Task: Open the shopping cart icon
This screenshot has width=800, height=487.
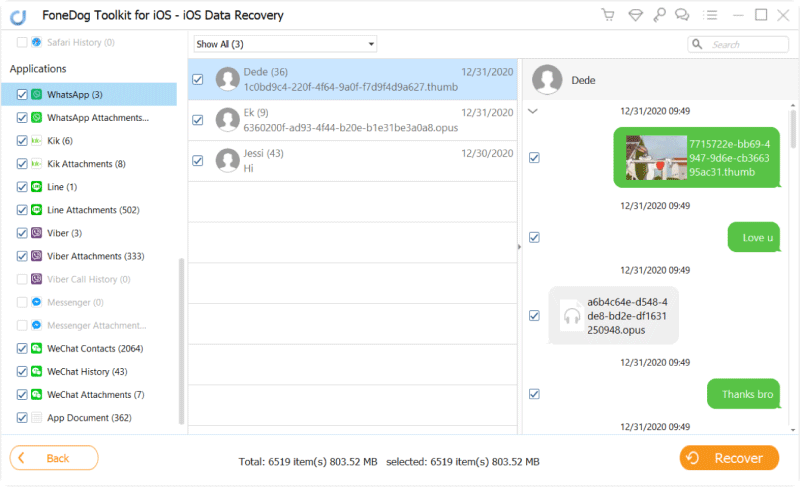Action: click(x=608, y=15)
